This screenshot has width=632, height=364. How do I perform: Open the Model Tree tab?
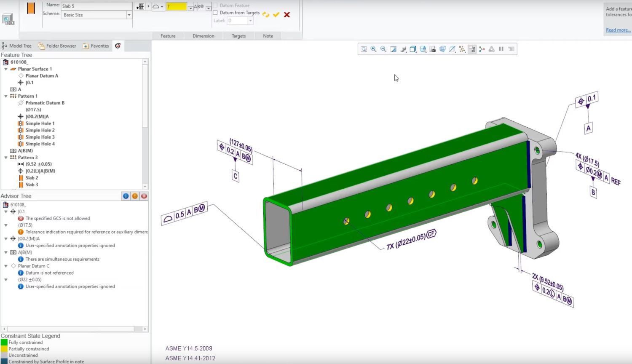coord(17,46)
